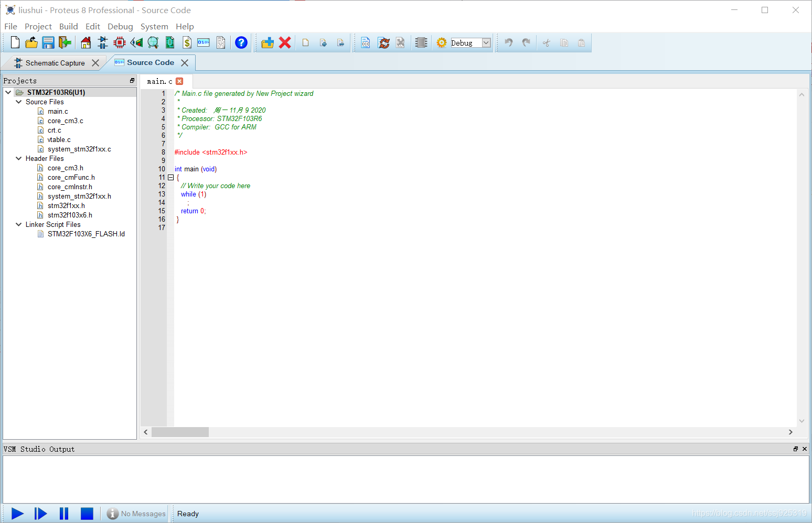Screen dimensions: 812x523
Task: Close main.c editor tab
Action: tap(179, 81)
